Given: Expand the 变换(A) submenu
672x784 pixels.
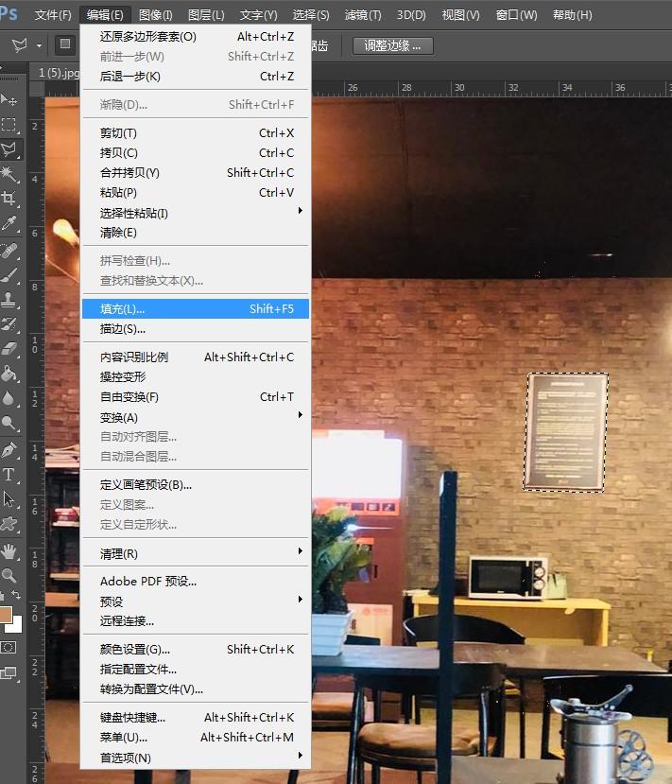Looking at the screenshot, I should 196,417.
